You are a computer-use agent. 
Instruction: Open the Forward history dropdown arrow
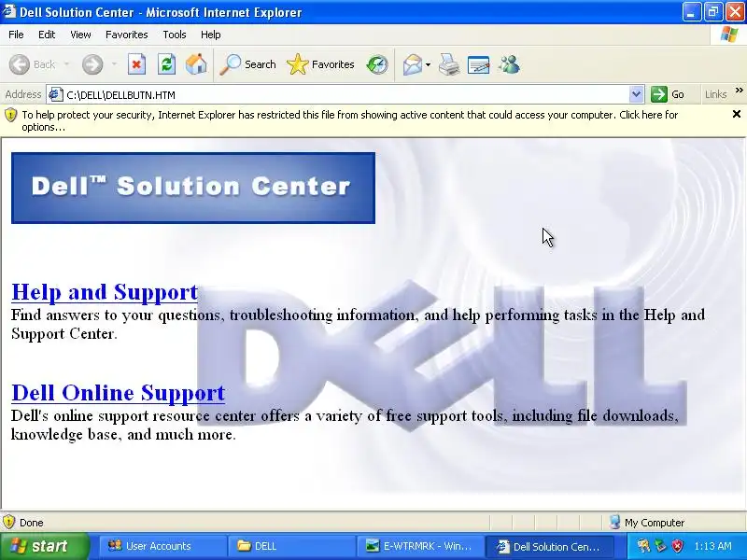(x=114, y=64)
